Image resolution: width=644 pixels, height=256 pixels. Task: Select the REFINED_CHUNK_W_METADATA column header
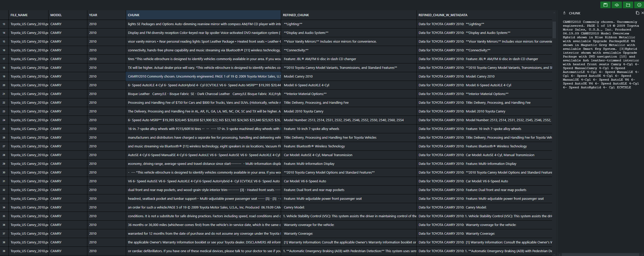point(484,15)
